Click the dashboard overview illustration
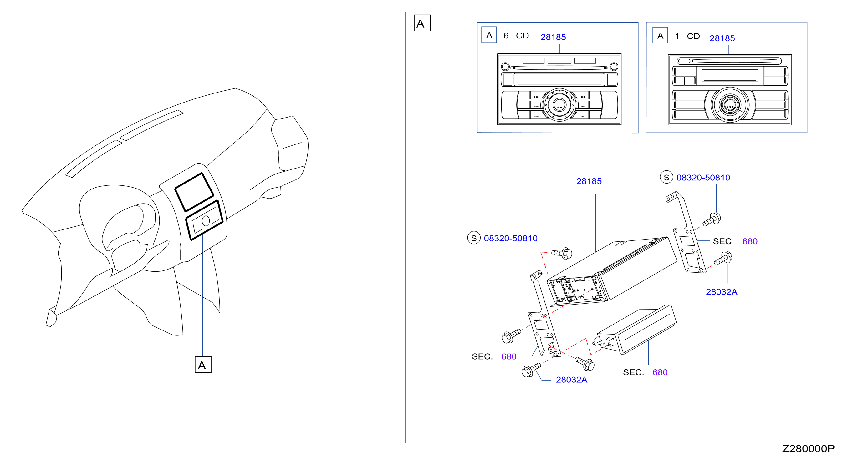The width and height of the screenshot is (868, 464). pos(165,212)
